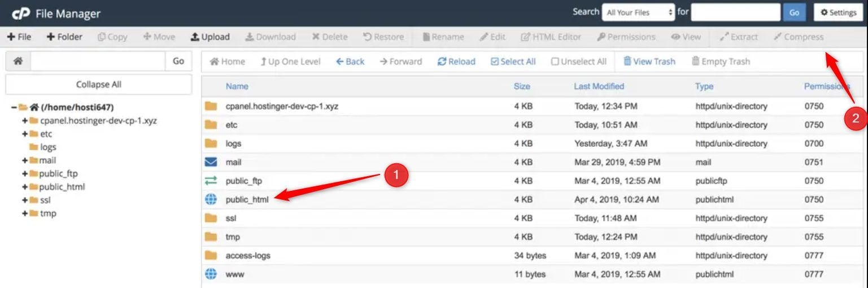
Task: Open View Trash
Action: pos(649,62)
